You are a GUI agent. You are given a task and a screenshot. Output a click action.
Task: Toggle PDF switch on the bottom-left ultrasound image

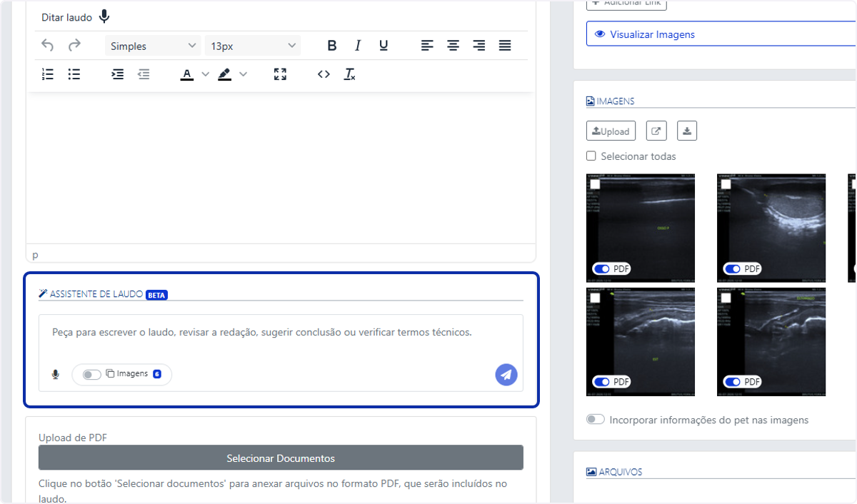602,382
